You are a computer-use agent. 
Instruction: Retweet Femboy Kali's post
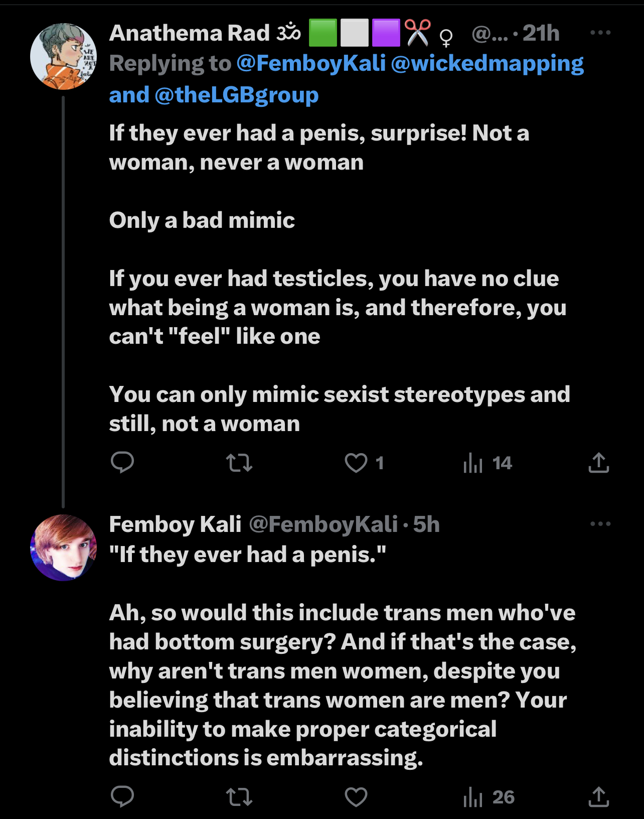coord(239,796)
